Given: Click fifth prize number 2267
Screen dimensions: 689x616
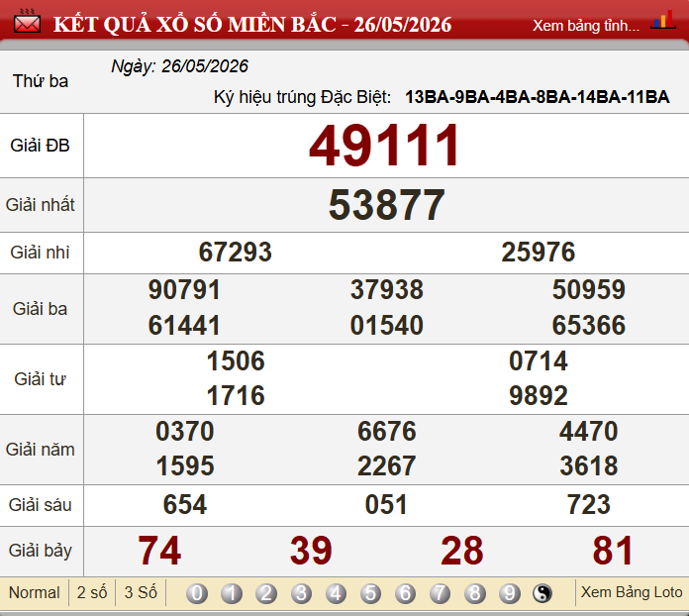Looking at the screenshot, I should 387,465.
